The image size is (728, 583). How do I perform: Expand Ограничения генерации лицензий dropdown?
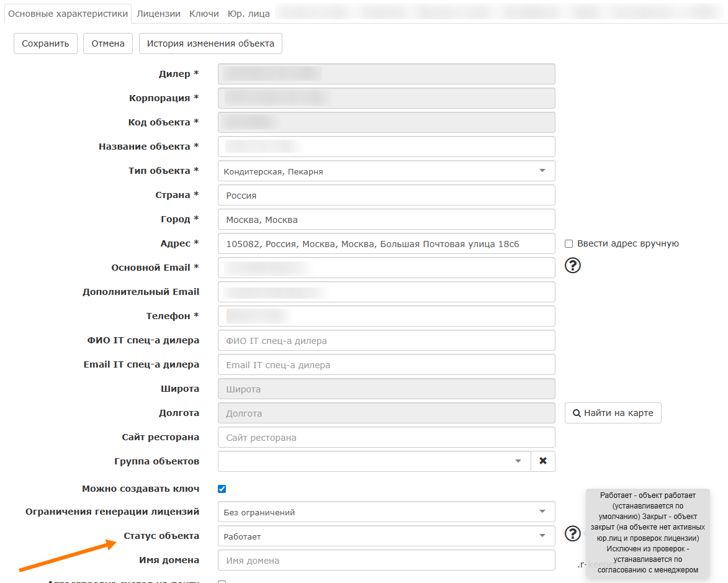coord(386,512)
